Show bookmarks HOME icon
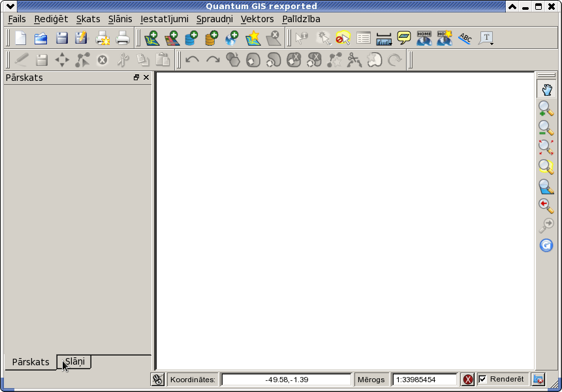Screen dimensions: 562x392 424,38
